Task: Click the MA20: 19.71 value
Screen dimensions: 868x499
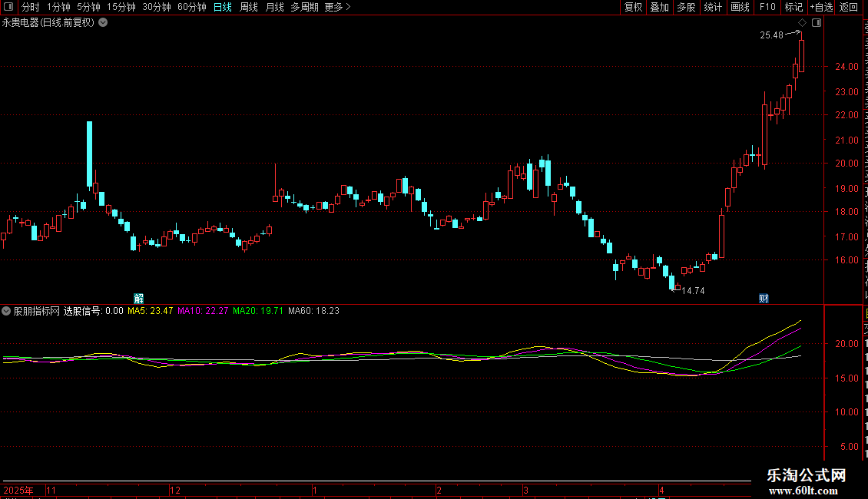Action: click(x=258, y=311)
